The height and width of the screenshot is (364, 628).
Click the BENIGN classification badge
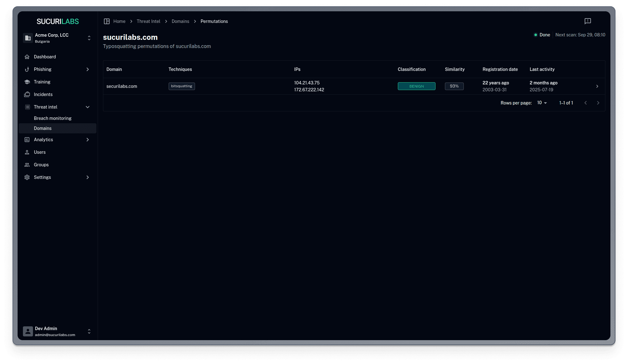(x=417, y=86)
